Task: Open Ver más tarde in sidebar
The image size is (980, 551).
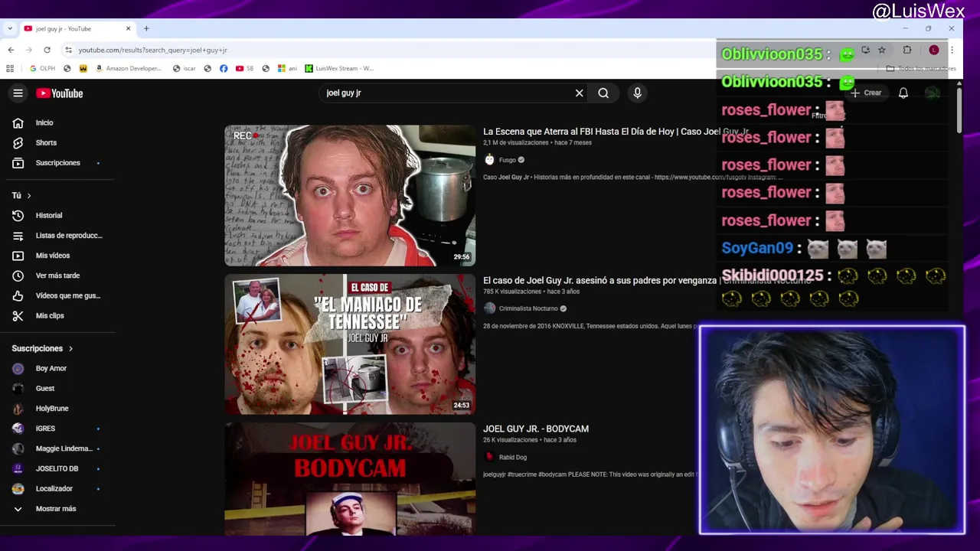Action: pos(57,275)
